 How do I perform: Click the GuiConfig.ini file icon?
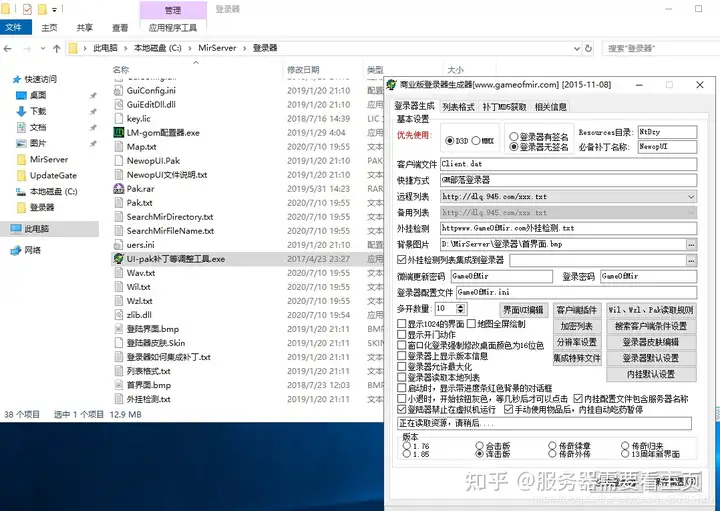click(118, 90)
